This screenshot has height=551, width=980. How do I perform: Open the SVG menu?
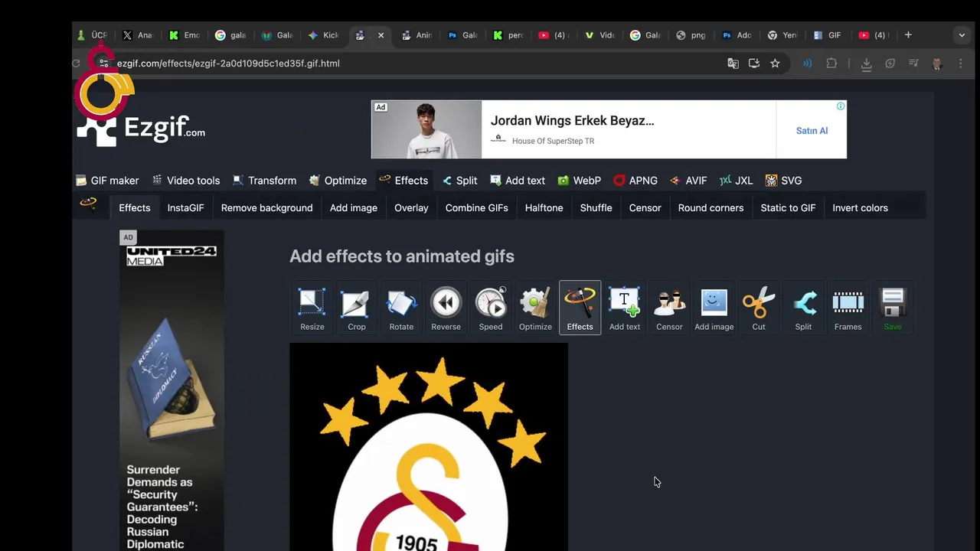(x=783, y=181)
